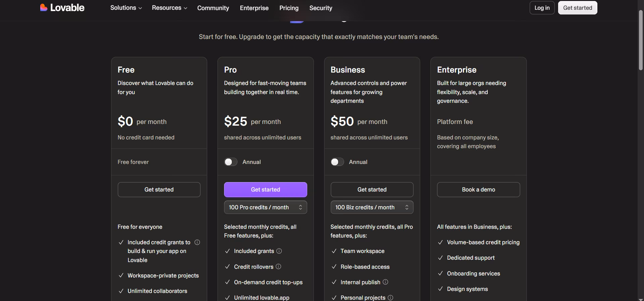Open the Lovable logo homepage link

[62, 8]
